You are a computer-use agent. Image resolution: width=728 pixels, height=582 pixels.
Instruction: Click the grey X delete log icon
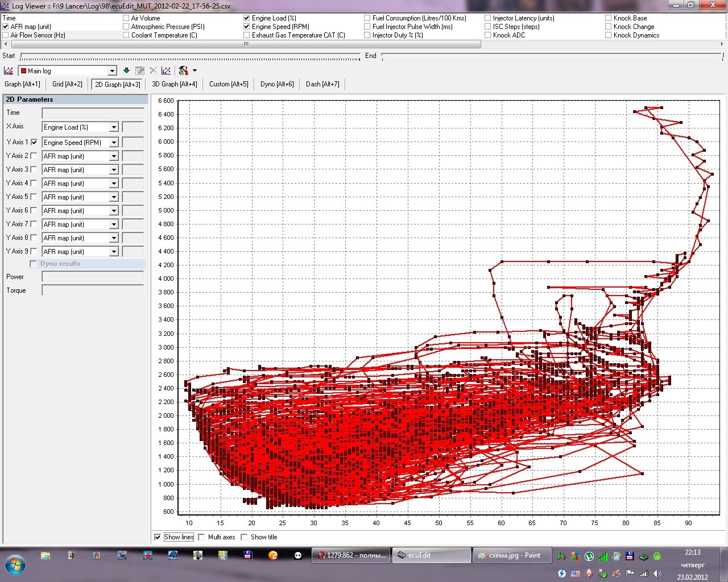153,70
